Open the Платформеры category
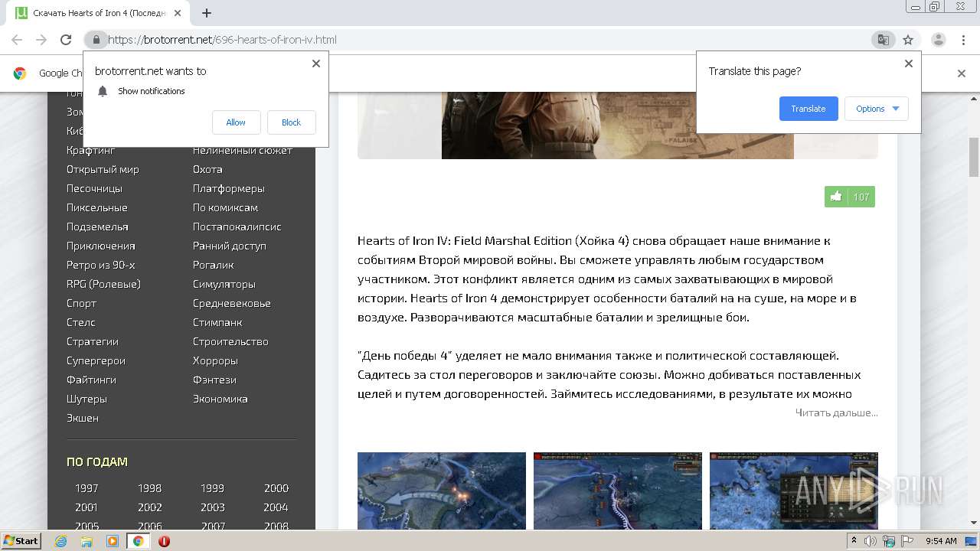 click(x=229, y=188)
